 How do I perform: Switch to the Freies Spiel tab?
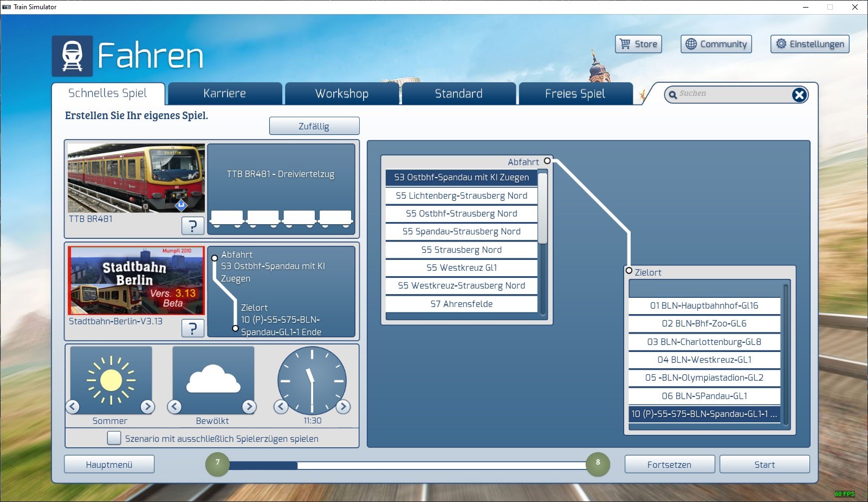[575, 94]
